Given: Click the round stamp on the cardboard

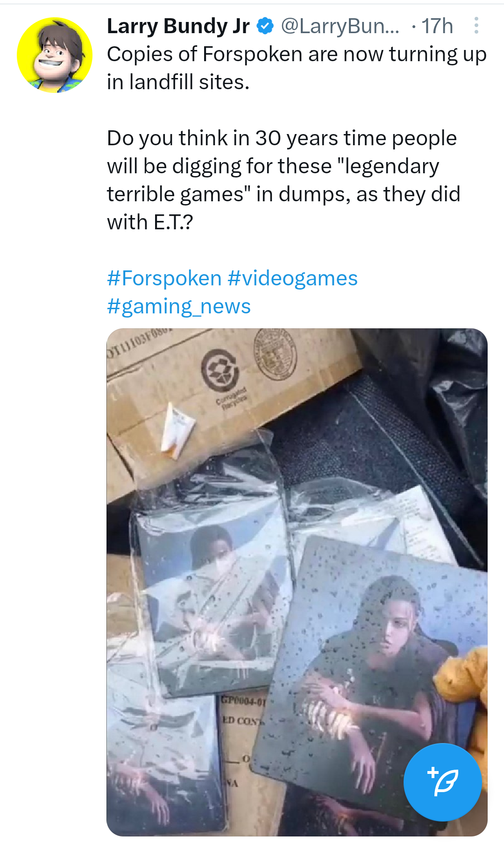Looking at the screenshot, I should pos(275,353).
